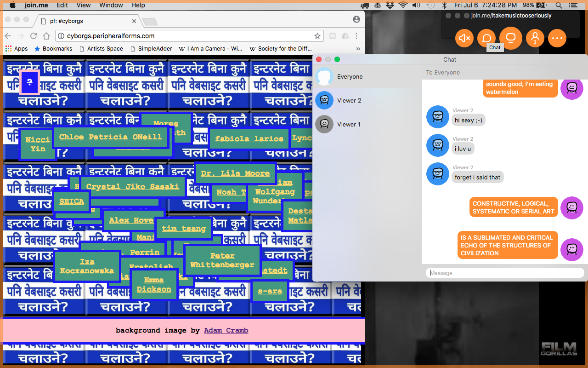The image size is (588, 368).
Task: Mute audio with the join.me speaker icon
Action: (x=464, y=38)
